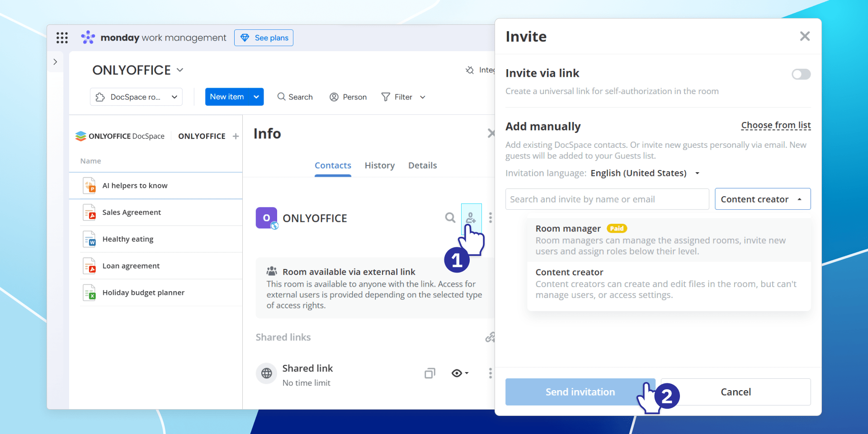Click the Person filter button

348,97
